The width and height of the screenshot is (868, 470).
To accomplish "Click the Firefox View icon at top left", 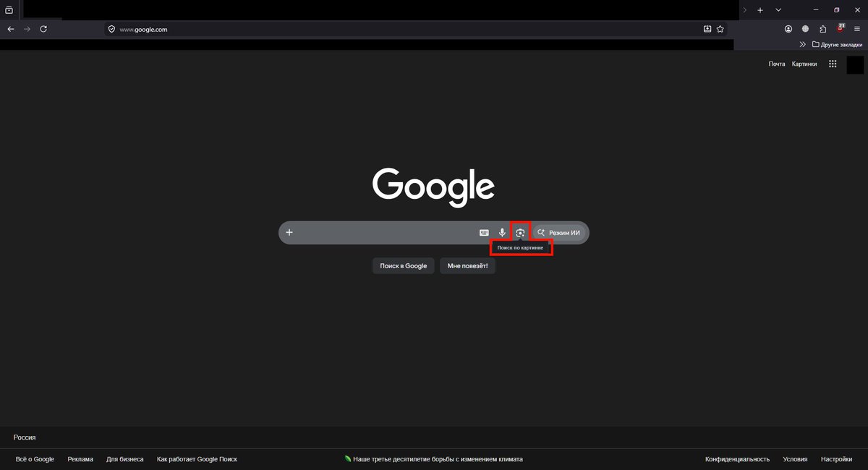I will point(9,10).
